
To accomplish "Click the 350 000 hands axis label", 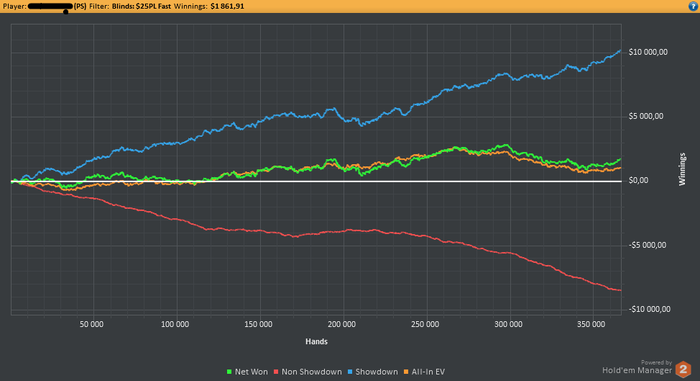I will click(591, 324).
